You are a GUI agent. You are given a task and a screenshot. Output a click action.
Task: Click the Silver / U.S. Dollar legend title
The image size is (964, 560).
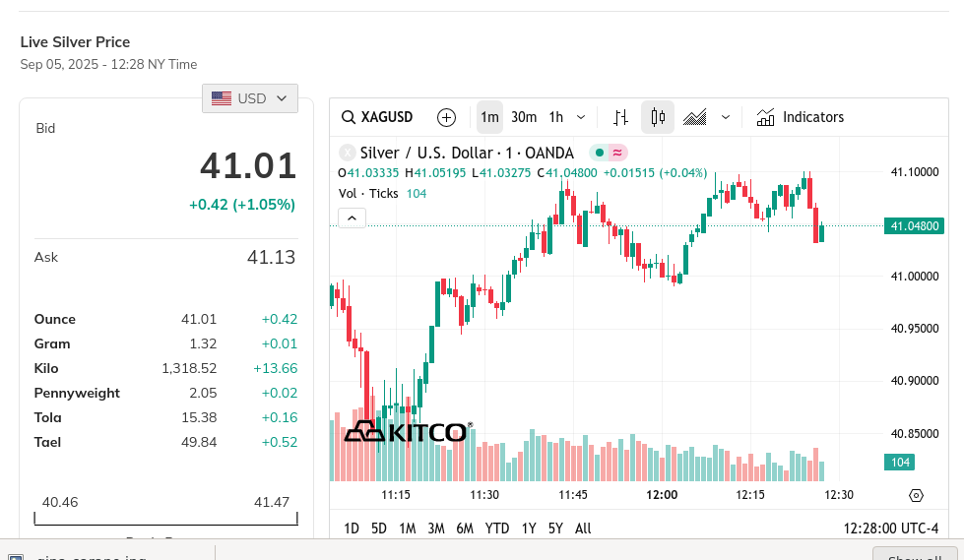[x=467, y=153]
